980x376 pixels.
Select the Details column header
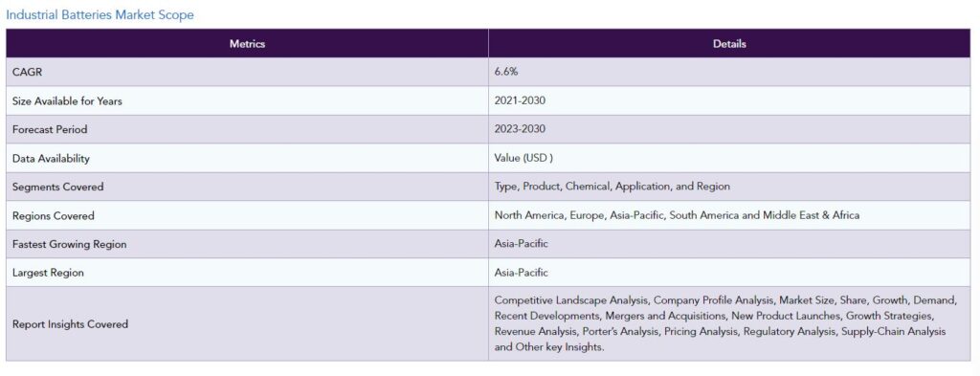(729, 44)
